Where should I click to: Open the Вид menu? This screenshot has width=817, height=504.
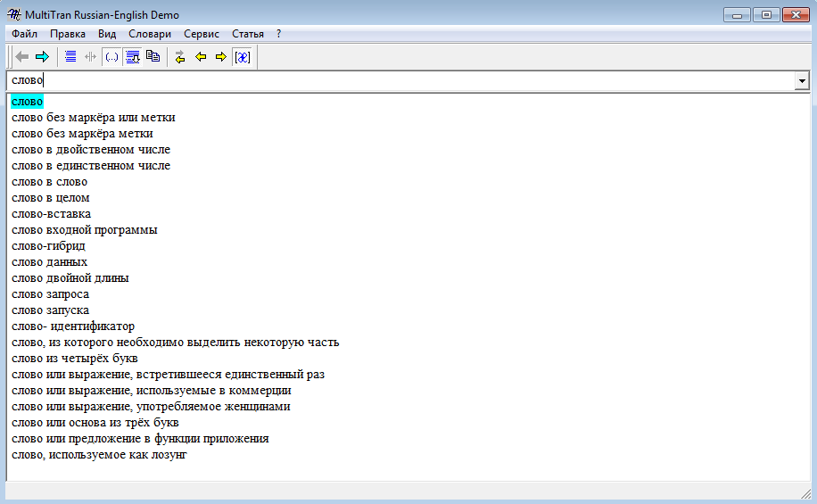107,34
